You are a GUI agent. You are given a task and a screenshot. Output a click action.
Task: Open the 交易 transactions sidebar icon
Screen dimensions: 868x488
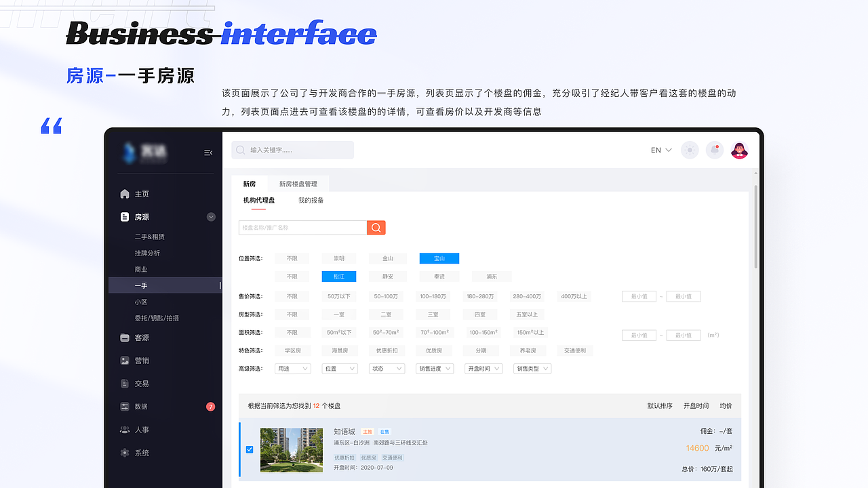point(125,384)
